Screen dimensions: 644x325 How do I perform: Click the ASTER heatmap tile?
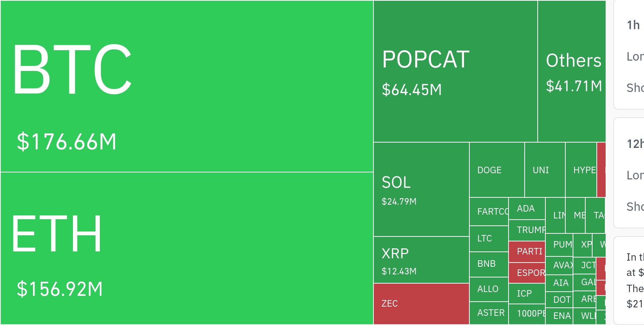[x=489, y=313]
